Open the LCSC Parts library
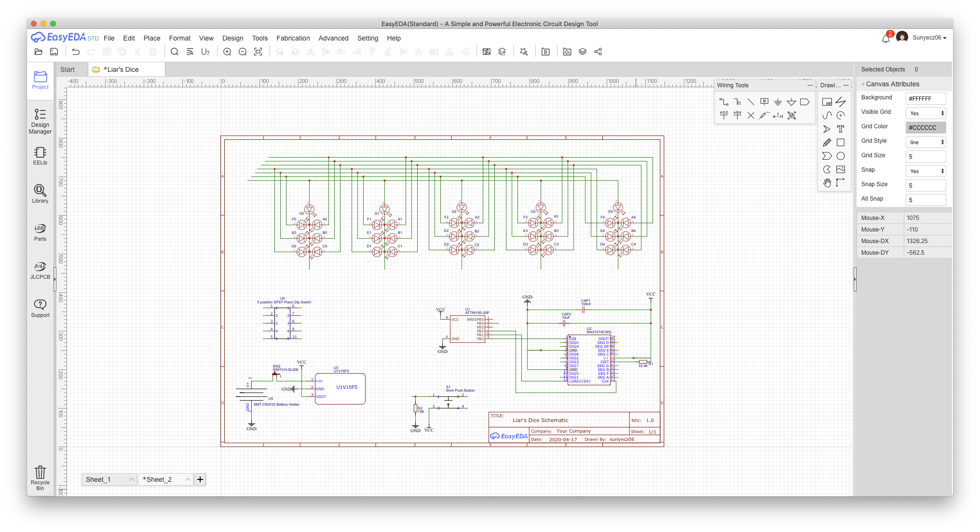The width and height of the screenshot is (980, 532). click(40, 232)
